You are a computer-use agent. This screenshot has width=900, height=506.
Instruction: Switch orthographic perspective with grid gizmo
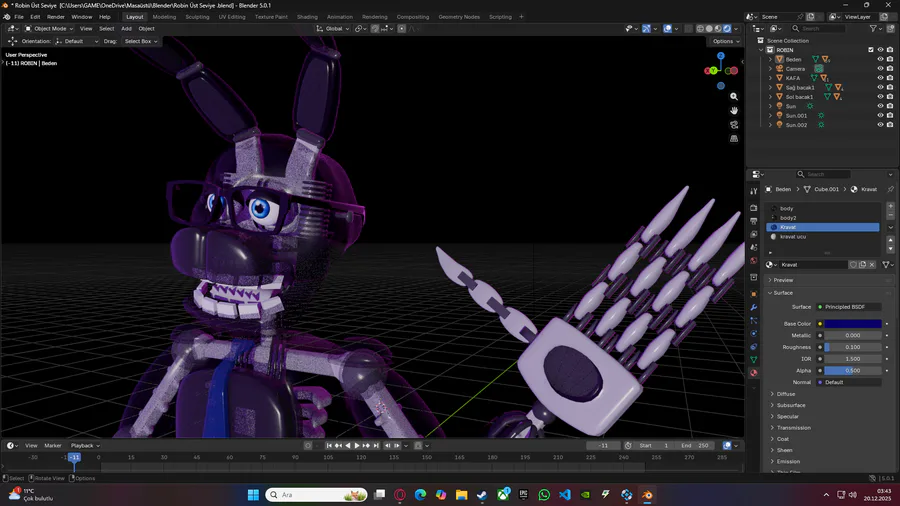click(x=734, y=138)
